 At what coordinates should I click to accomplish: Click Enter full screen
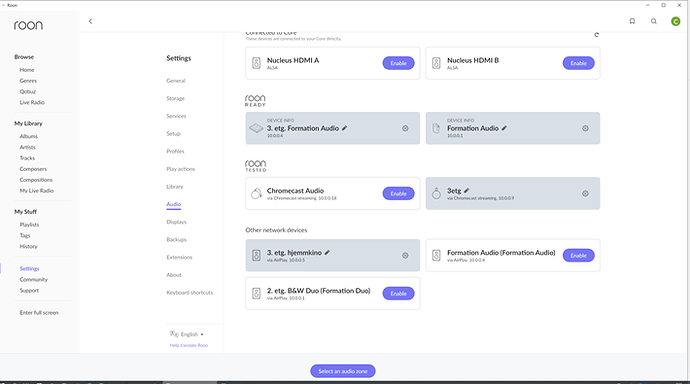[39, 313]
